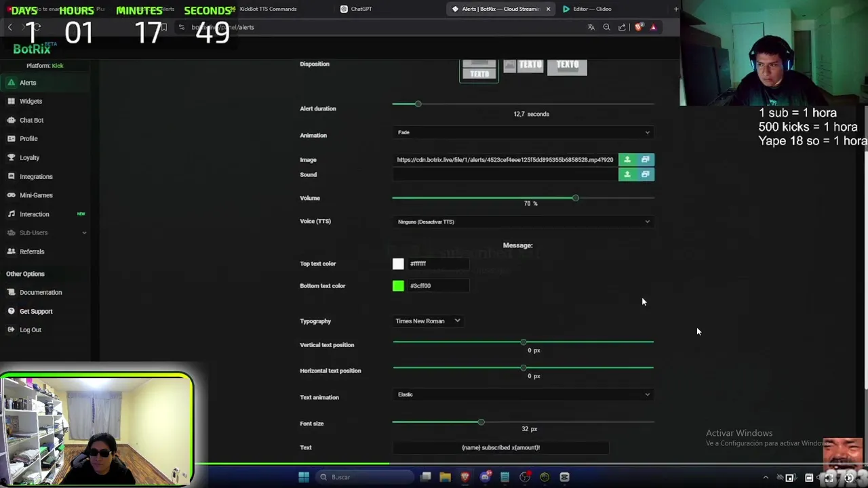Select the third Disposition layout thumbnail
The height and width of the screenshot is (488, 868).
coord(567,66)
